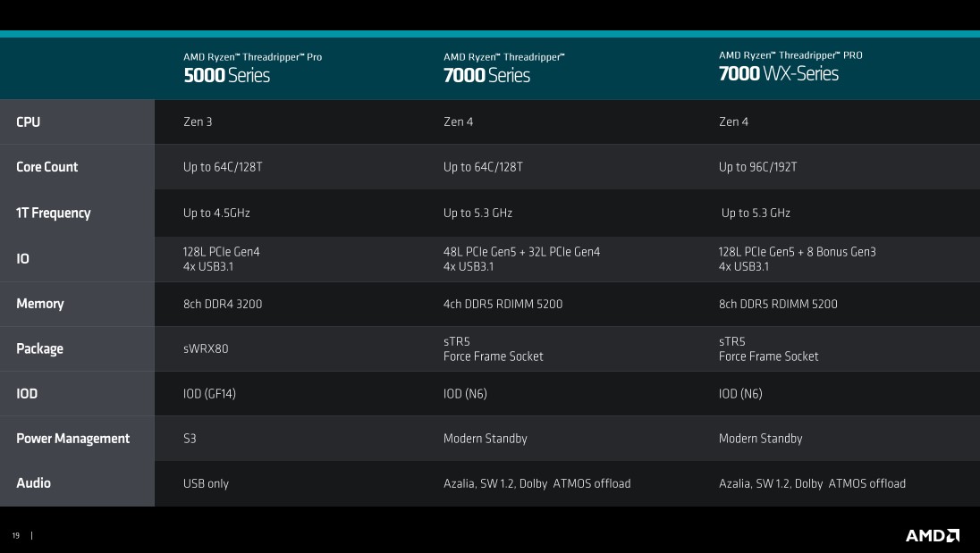Select the 4ch DDR5 RDIMM 5200 cell
Viewport: 980px width, 553px height.
(x=503, y=304)
